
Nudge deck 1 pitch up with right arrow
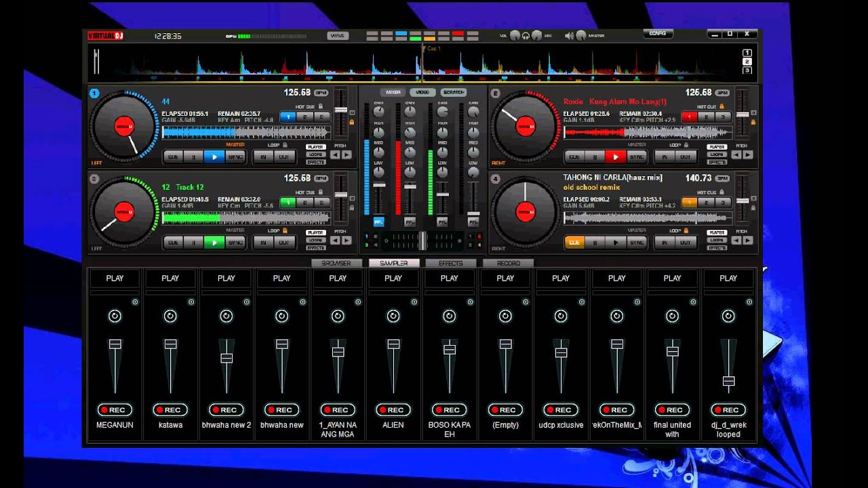click(347, 155)
